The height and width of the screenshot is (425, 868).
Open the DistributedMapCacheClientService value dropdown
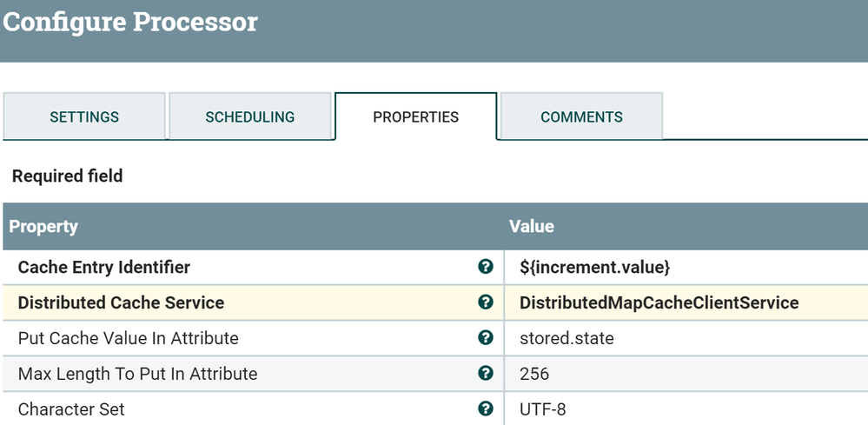[x=659, y=302]
